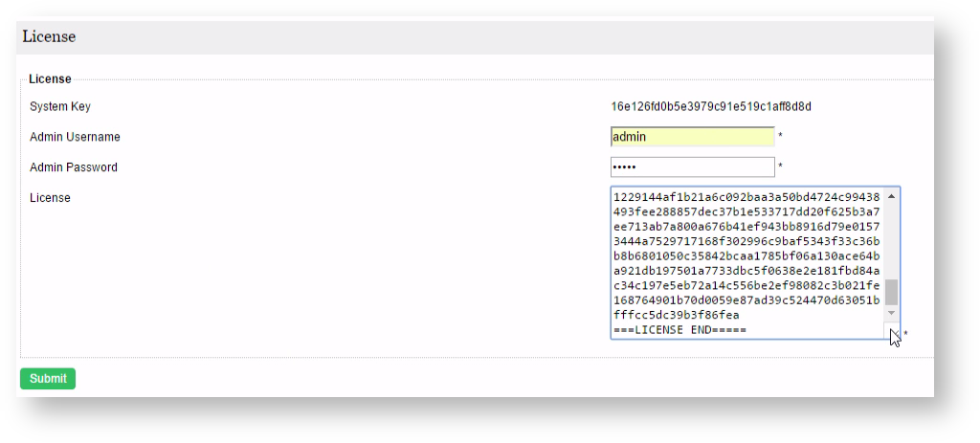
Task: Focus the Admin Password field
Action: (x=692, y=167)
